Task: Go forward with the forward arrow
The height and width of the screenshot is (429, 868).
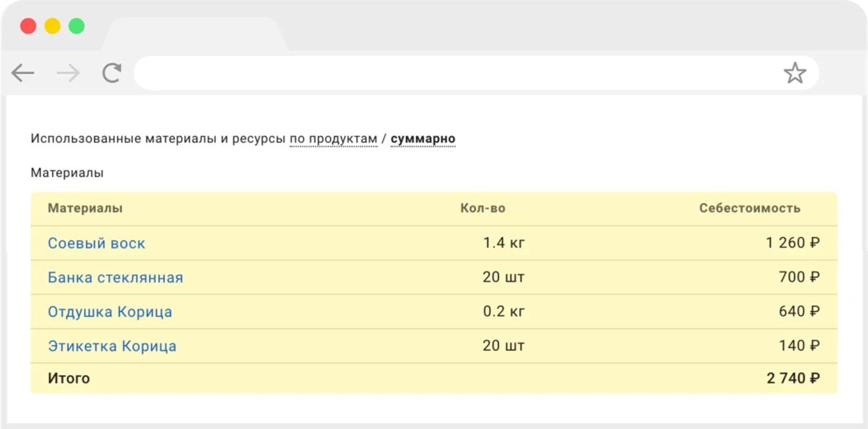Action: click(68, 74)
